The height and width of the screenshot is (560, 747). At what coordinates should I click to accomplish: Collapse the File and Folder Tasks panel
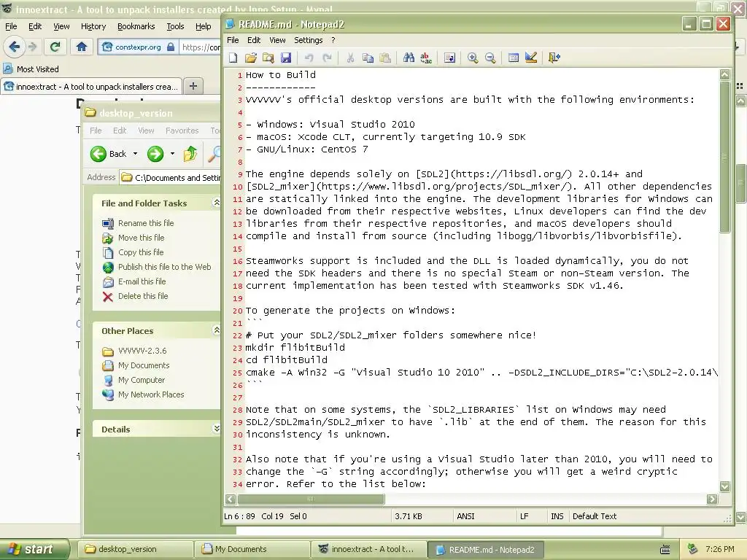[x=216, y=203]
